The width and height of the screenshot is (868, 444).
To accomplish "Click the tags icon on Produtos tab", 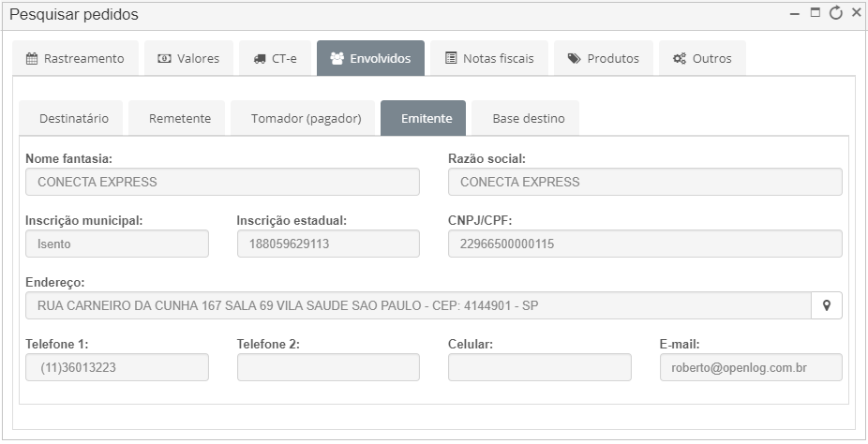I will click(575, 58).
